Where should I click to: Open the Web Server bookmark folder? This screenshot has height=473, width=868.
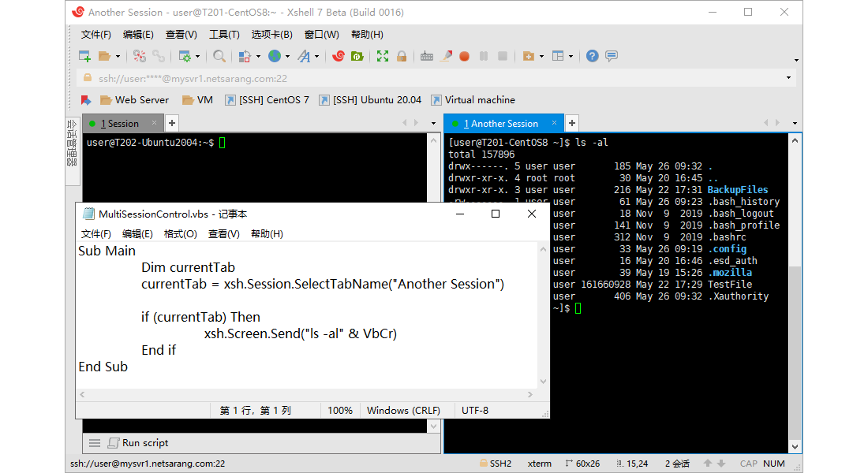tap(134, 100)
